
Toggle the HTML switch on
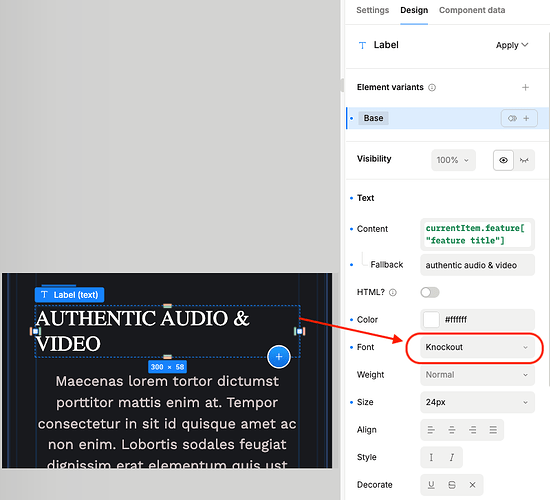pyautogui.click(x=430, y=292)
